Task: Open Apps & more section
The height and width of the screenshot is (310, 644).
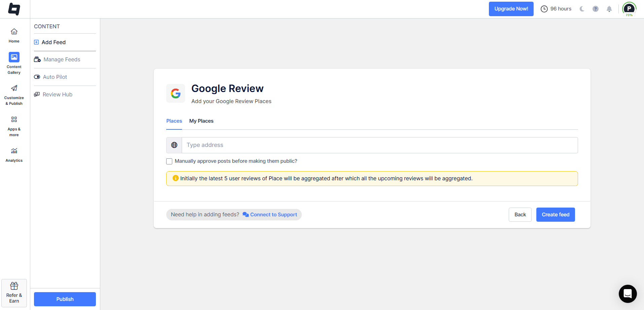Action: click(14, 126)
